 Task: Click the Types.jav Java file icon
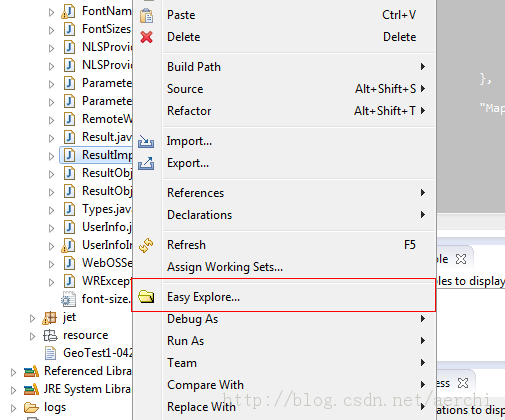(x=69, y=209)
